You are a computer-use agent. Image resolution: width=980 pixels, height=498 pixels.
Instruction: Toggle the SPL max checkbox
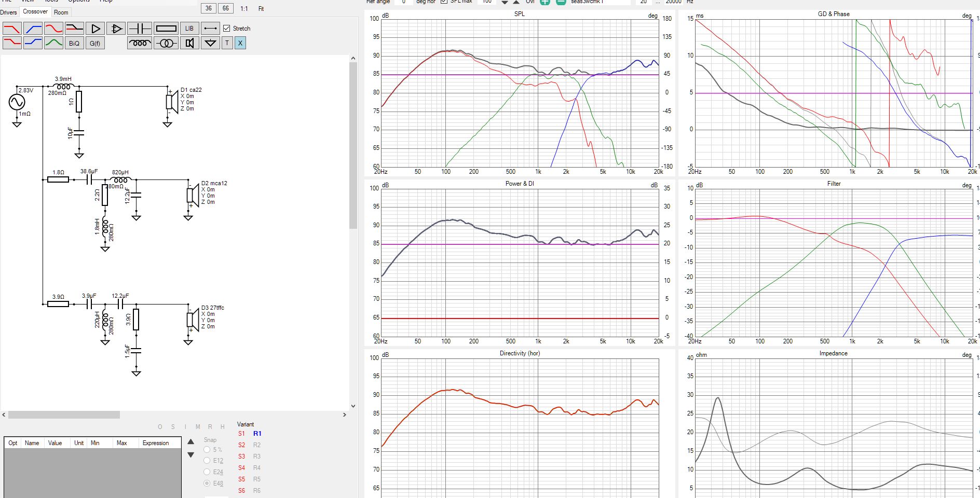444,2
